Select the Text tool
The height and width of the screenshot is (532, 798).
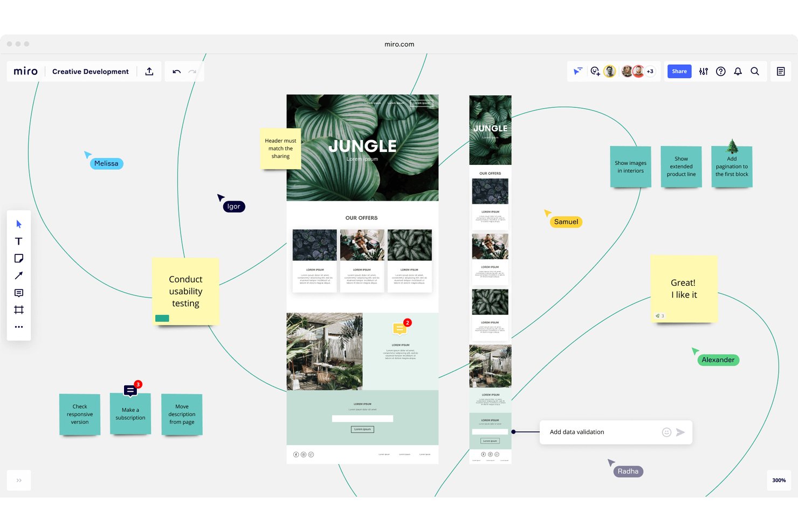(19, 241)
